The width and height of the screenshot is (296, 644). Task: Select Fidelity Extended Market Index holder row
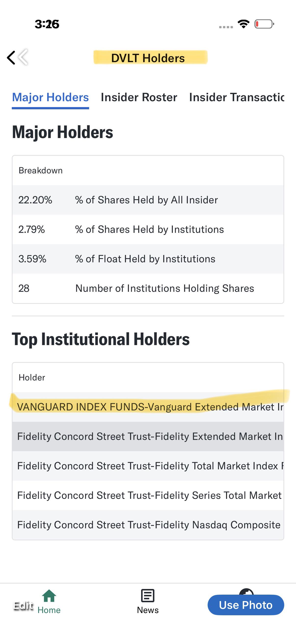[148, 436]
